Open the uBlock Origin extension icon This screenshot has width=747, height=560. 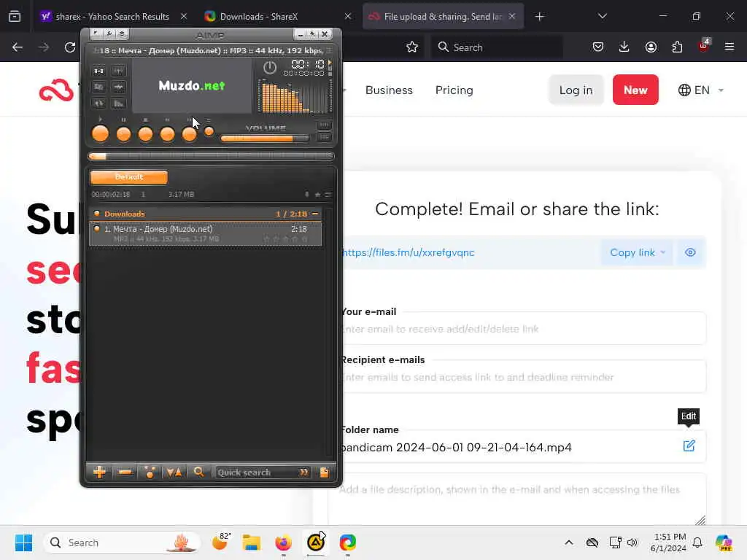703,46
